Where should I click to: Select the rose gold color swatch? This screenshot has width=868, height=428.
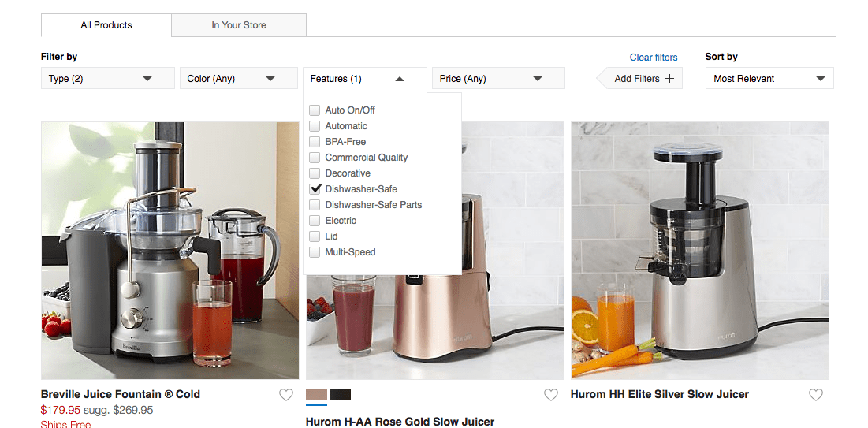(x=317, y=395)
